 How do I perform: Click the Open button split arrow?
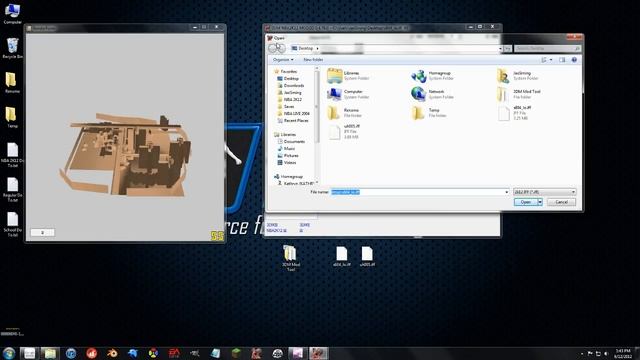click(x=540, y=202)
